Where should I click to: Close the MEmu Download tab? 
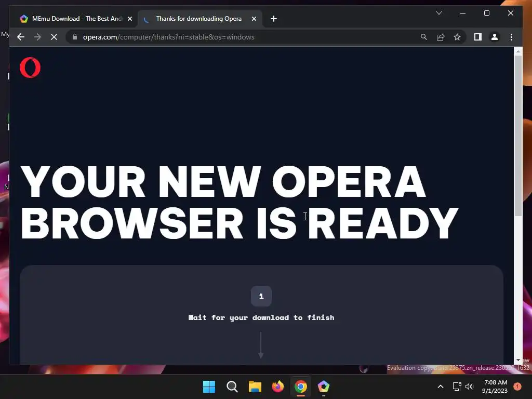click(x=129, y=19)
